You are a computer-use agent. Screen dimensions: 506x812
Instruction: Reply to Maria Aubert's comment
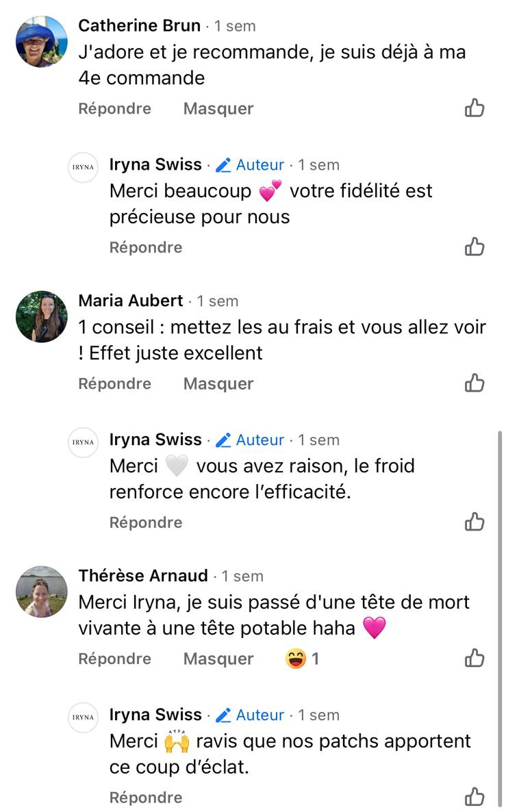tap(114, 384)
